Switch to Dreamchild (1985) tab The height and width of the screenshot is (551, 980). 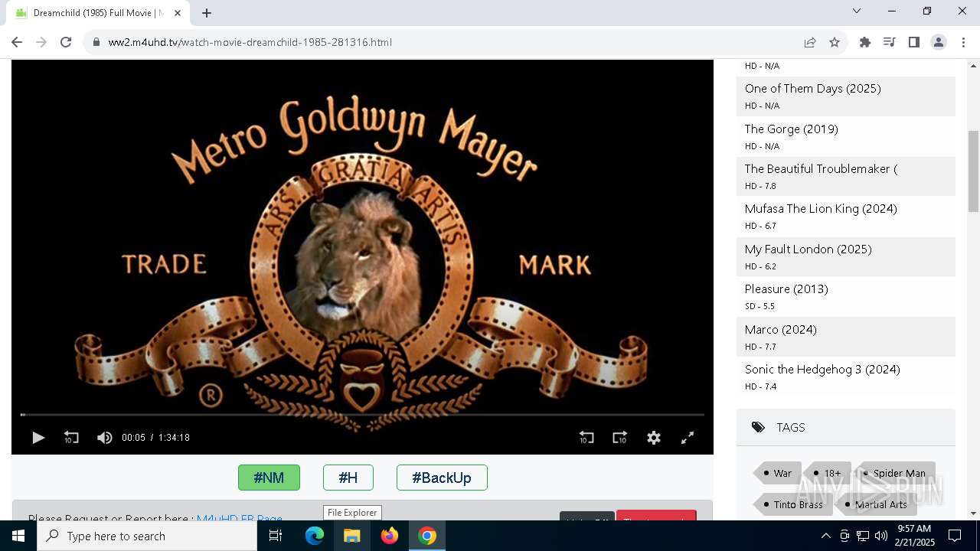point(98,13)
